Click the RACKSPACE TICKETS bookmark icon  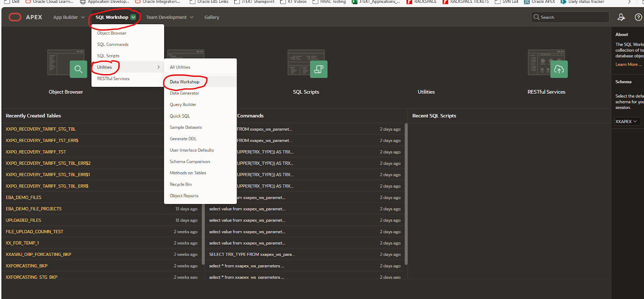(445, 2)
